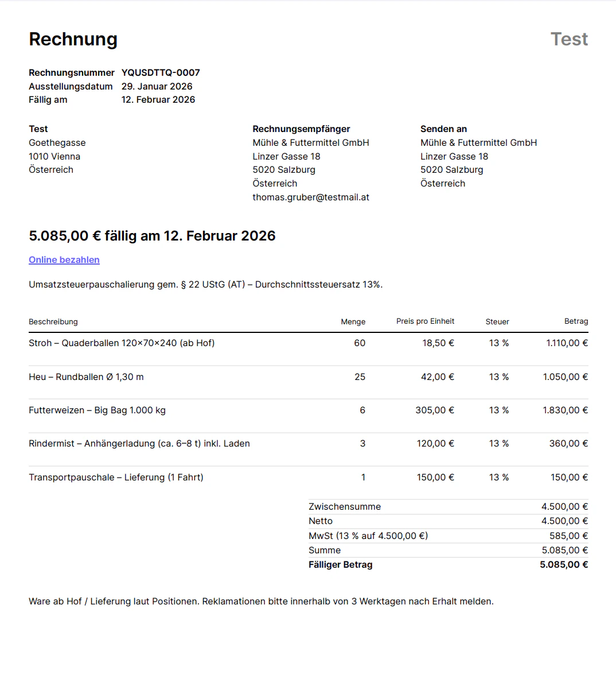Image resolution: width=616 pixels, height=698 pixels.
Task: Select the Transportpauschale line item
Action: [x=116, y=477]
